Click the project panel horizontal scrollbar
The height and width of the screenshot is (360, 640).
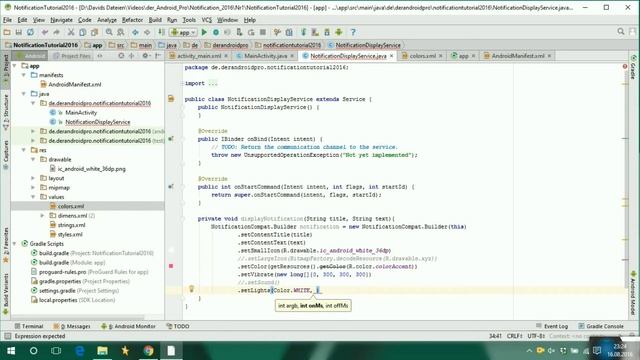point(78,317)
